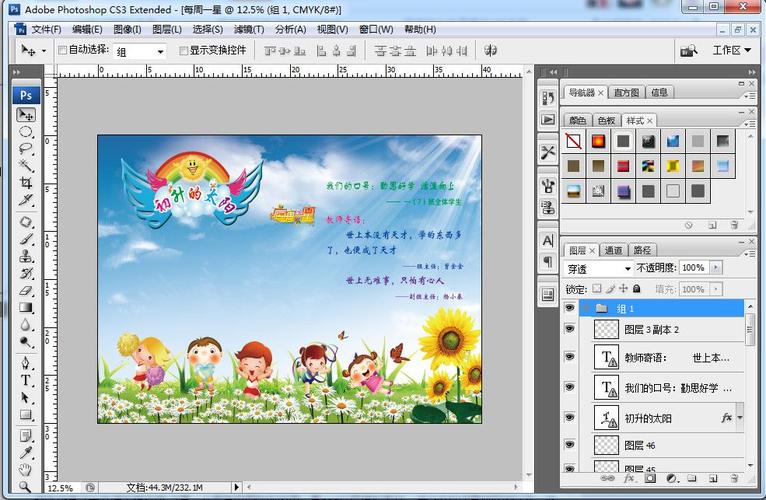The width and height of the screenshot is (766, 500).
Task: Add a layer mask from Layers panel bottom
Action: tap(650, 478)
